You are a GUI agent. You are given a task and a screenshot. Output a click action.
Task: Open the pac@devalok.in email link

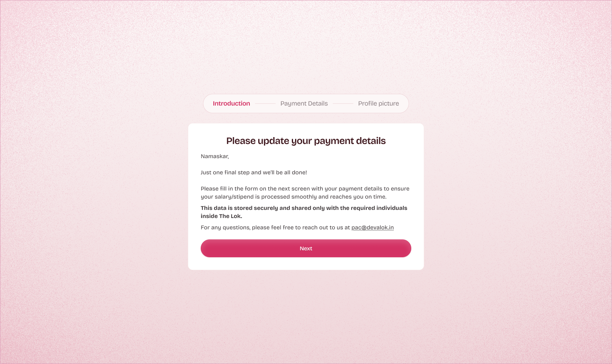[372, 227]
